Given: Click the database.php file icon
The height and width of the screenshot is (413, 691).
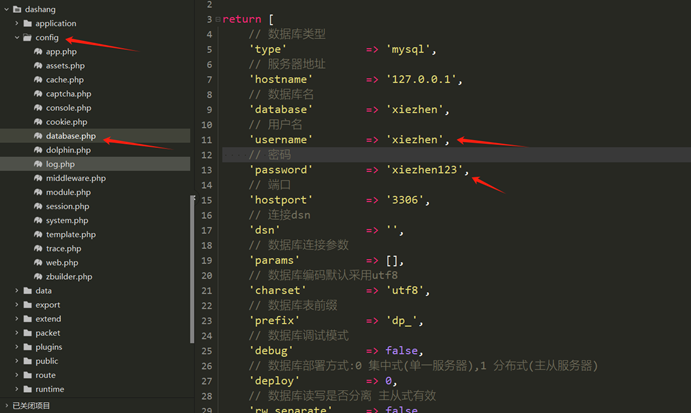Looking at the screenshot, I should click(38, 136).
